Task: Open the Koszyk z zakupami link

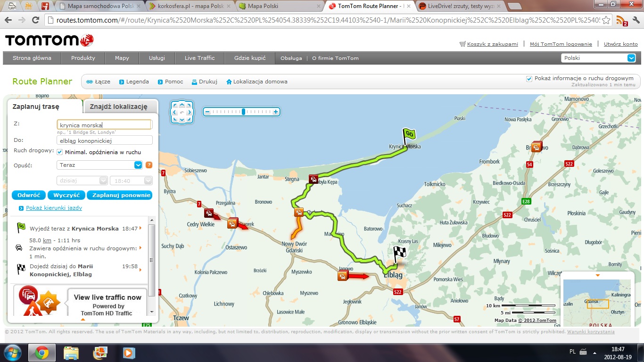Action: (493, 44)
